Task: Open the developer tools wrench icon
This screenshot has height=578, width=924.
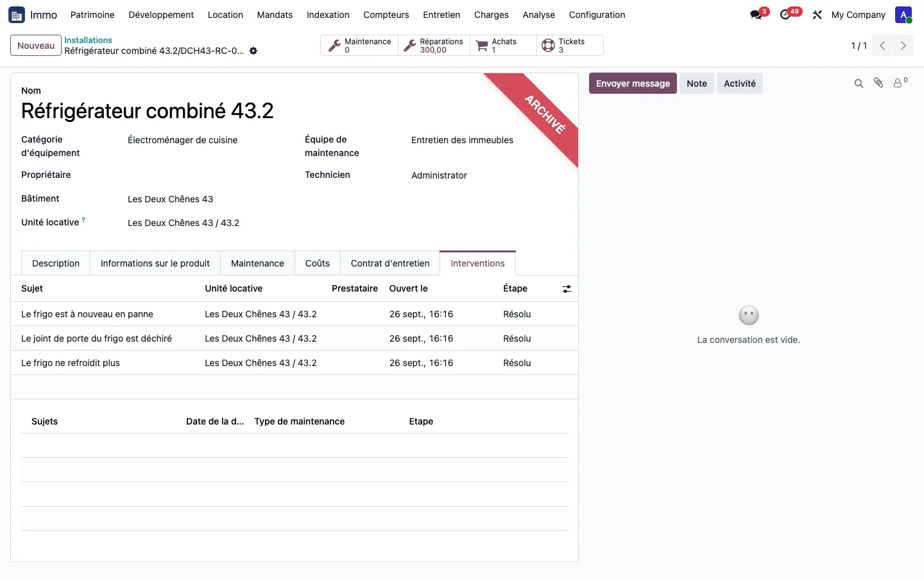Action: pos(817,15)
